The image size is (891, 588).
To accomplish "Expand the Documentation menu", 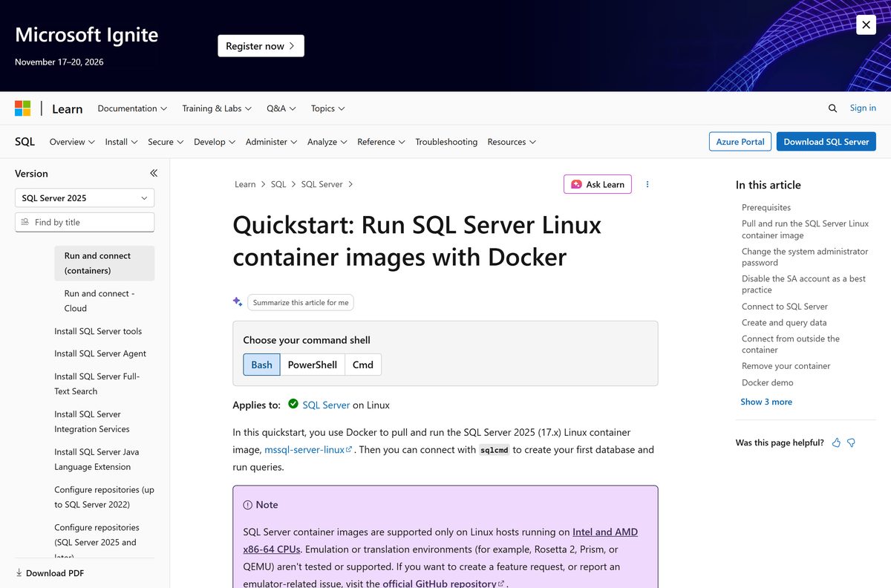I will (x=132, y=108).
